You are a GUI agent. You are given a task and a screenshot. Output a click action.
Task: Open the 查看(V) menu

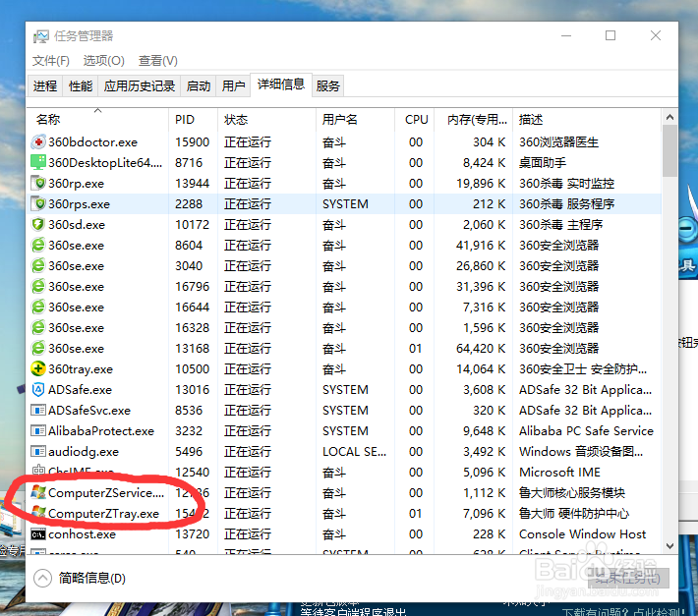pyautogui.click(x=158, y=61)
